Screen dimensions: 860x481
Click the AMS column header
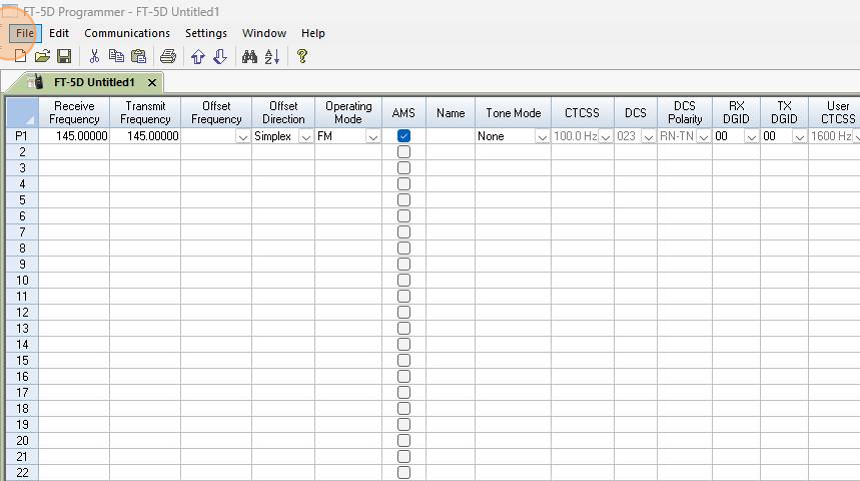[x=404, y=112]
